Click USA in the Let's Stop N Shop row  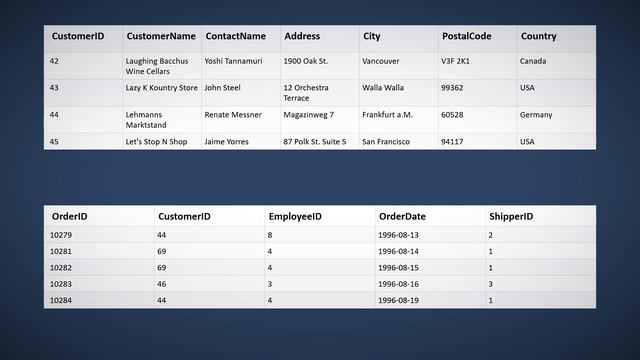pos(527,142)
